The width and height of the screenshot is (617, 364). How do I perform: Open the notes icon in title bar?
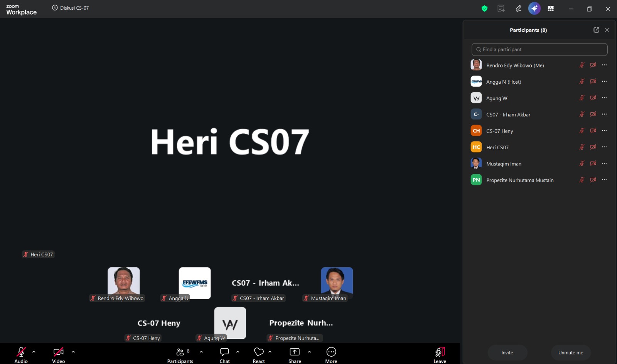[x=501, y=8]
